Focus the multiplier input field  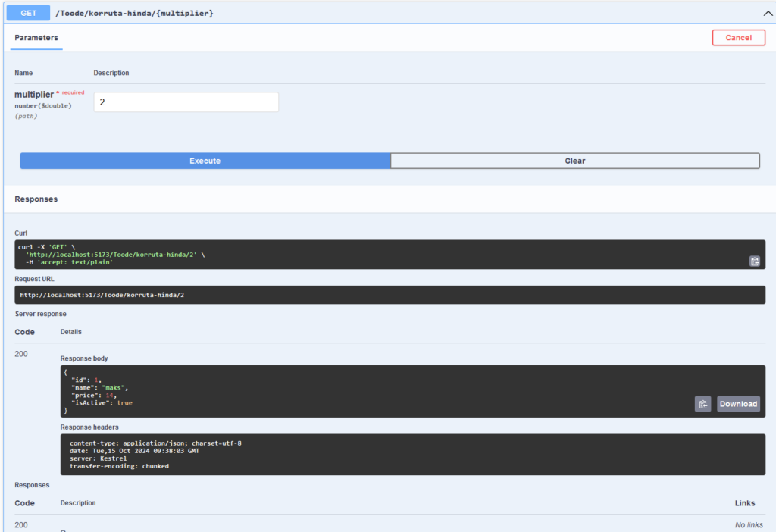point(186,102)
